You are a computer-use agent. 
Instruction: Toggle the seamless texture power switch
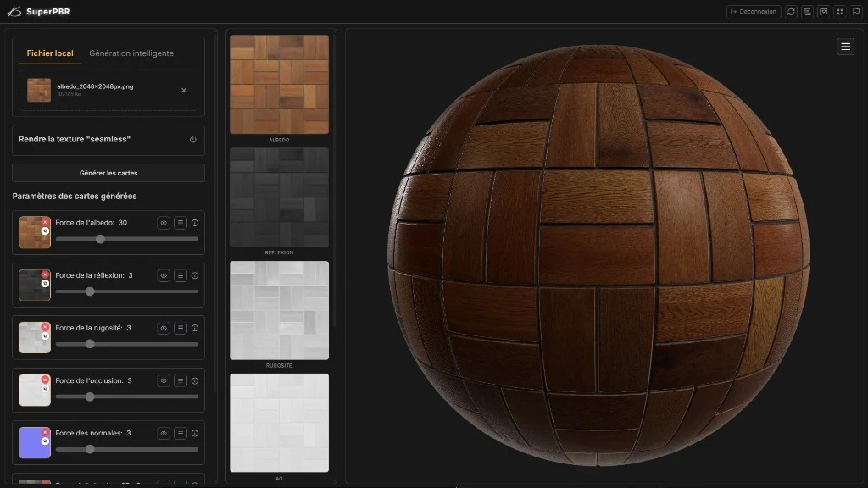click(x=192, y=140)
